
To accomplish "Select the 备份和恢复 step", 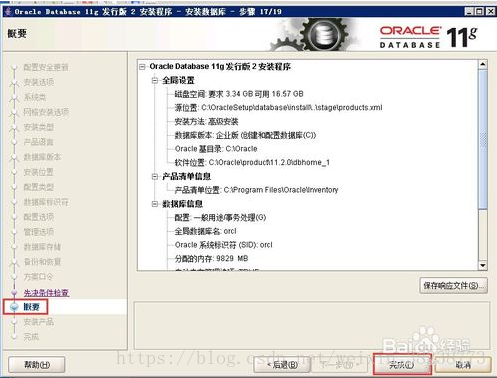I will (42, 262).
